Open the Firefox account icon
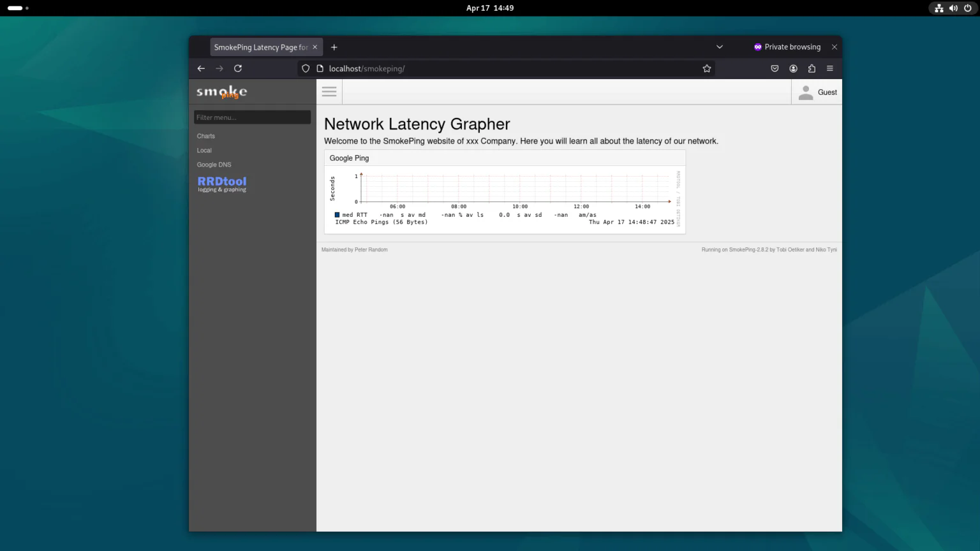Image resolution: width=980 pixels, height=551 pixels. coord(793,68)
